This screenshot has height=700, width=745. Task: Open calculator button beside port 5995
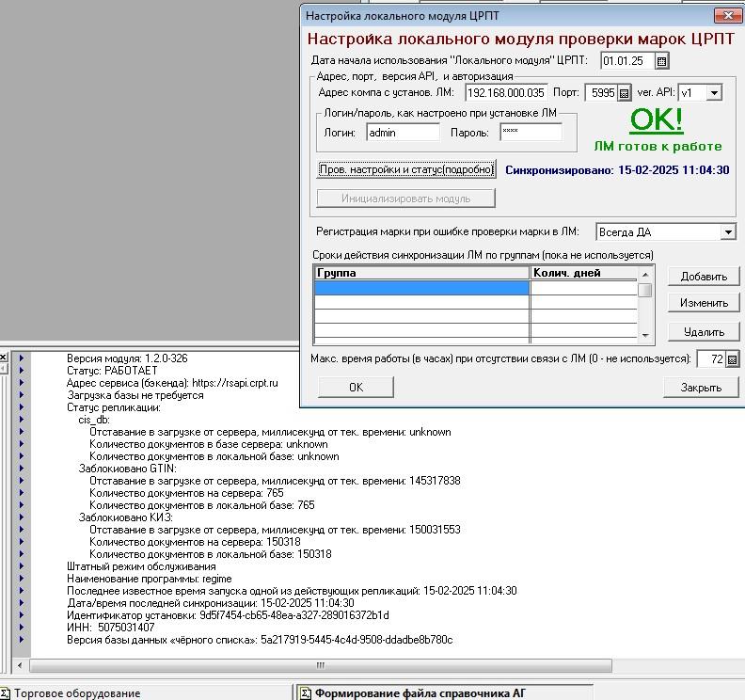click(623, 93)
